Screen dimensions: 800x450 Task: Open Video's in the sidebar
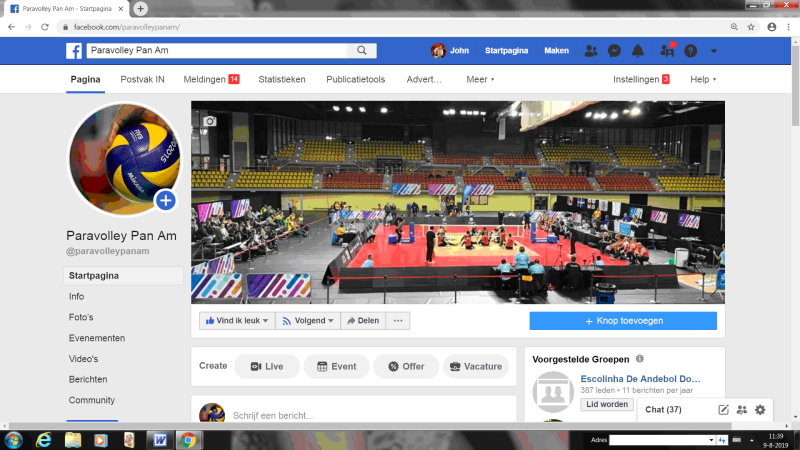point(83,359)
